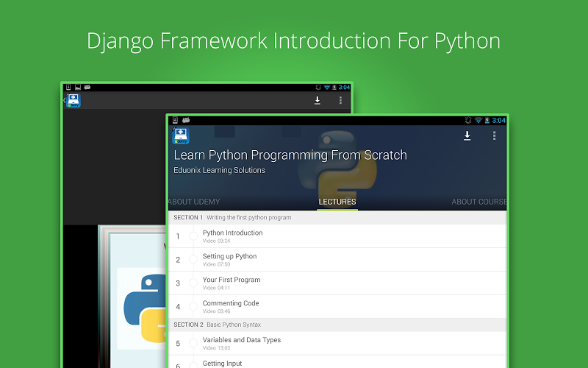Image resolution: width=588 pixels, height=368 pixels.
Task: Select the Your First Program lecture
Action: coord(232,283)
